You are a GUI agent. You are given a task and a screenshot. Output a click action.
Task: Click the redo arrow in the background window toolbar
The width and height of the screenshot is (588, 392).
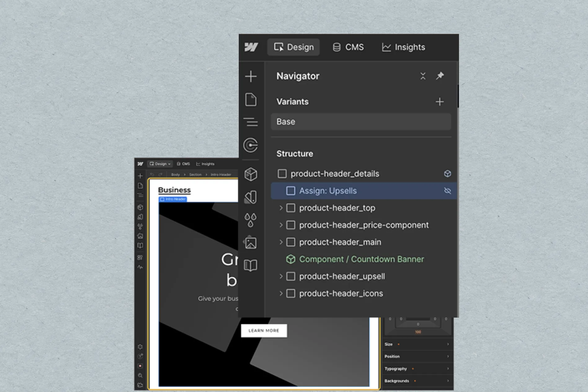pos(160,175)
